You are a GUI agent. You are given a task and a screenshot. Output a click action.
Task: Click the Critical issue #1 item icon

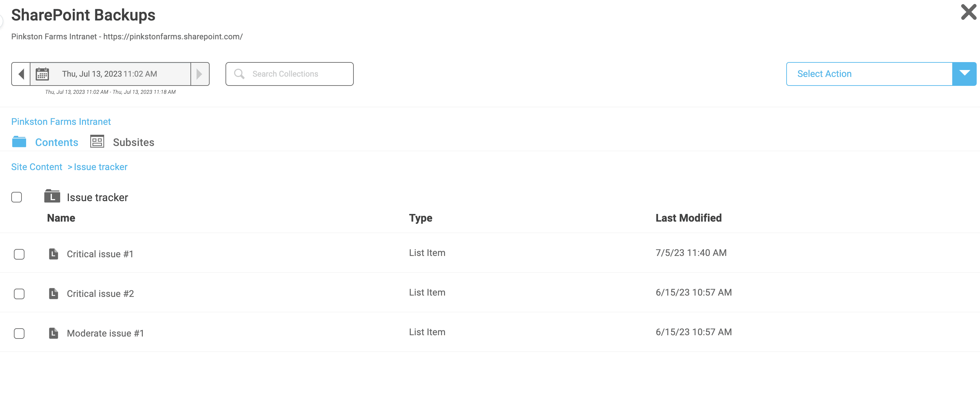point(54,254)
